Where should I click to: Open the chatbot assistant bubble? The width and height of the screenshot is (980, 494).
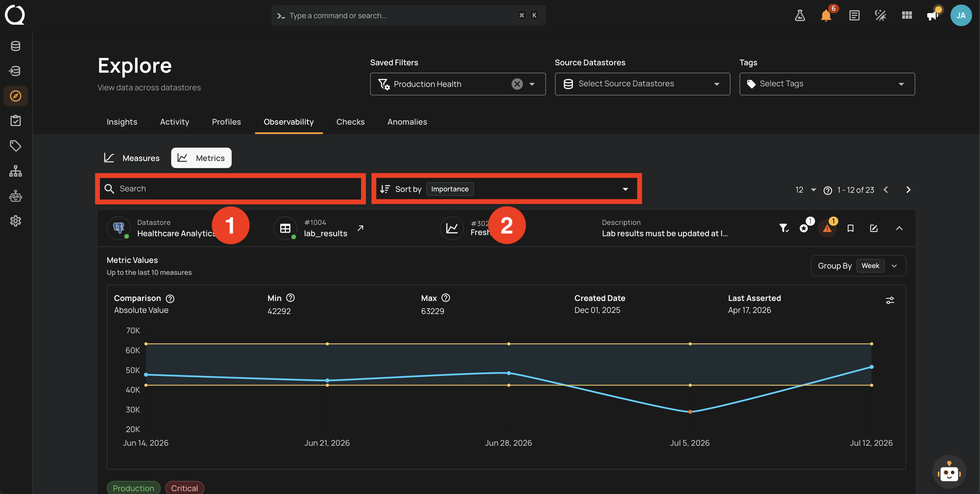pos(949,472)
